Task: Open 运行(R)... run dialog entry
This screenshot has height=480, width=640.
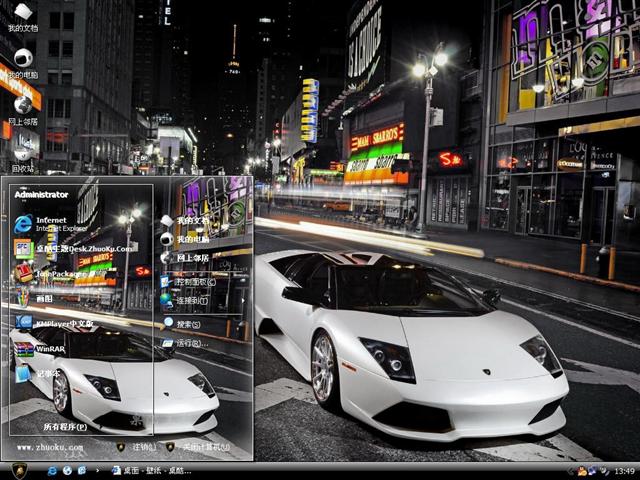Action: [x=185, y=343]
